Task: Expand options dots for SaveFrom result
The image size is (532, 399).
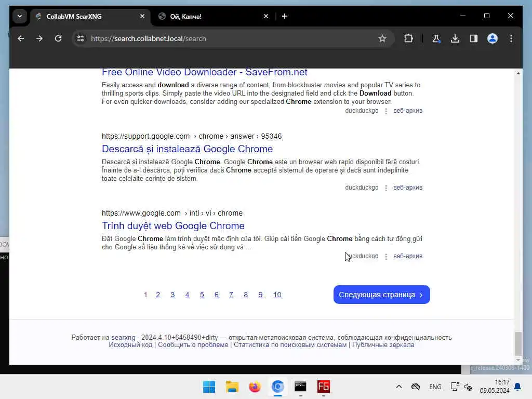Action: pos(386,111)
